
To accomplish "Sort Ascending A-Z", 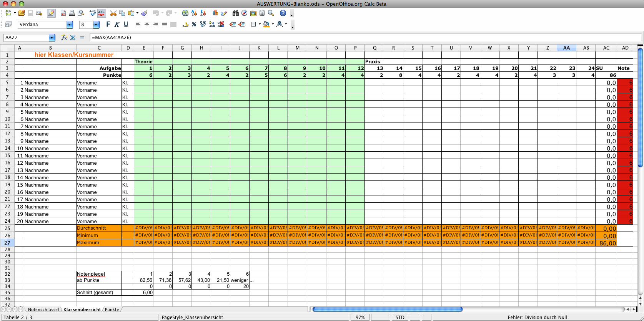I will pos(194,13).
